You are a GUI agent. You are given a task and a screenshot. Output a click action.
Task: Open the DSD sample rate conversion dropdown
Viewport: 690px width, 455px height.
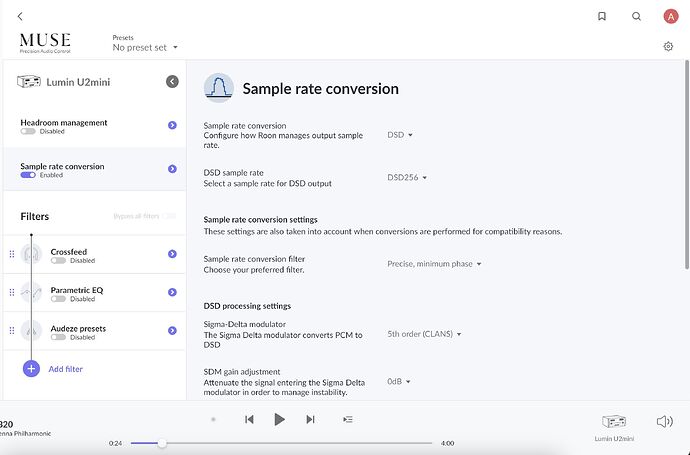click(x=400, y=135)
